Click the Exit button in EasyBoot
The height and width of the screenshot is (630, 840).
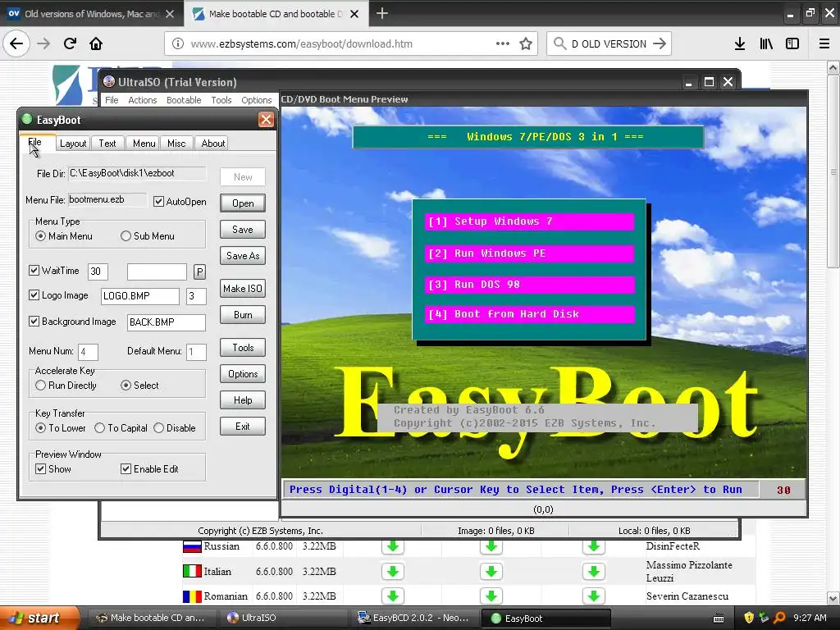[x=243, y=427]
